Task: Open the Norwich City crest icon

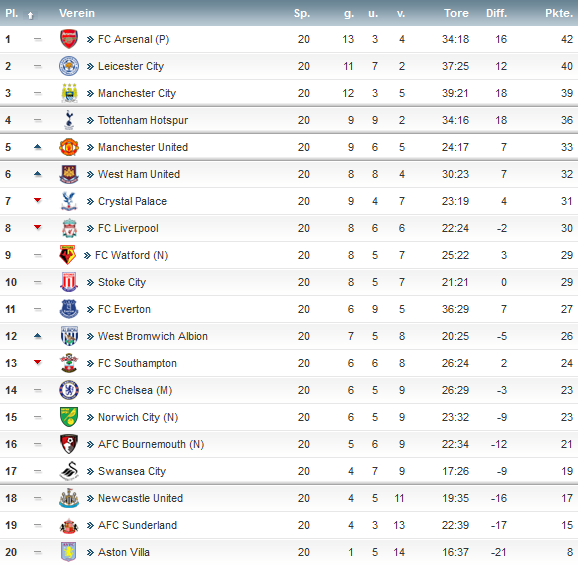Action: click(x=69, y=417)
